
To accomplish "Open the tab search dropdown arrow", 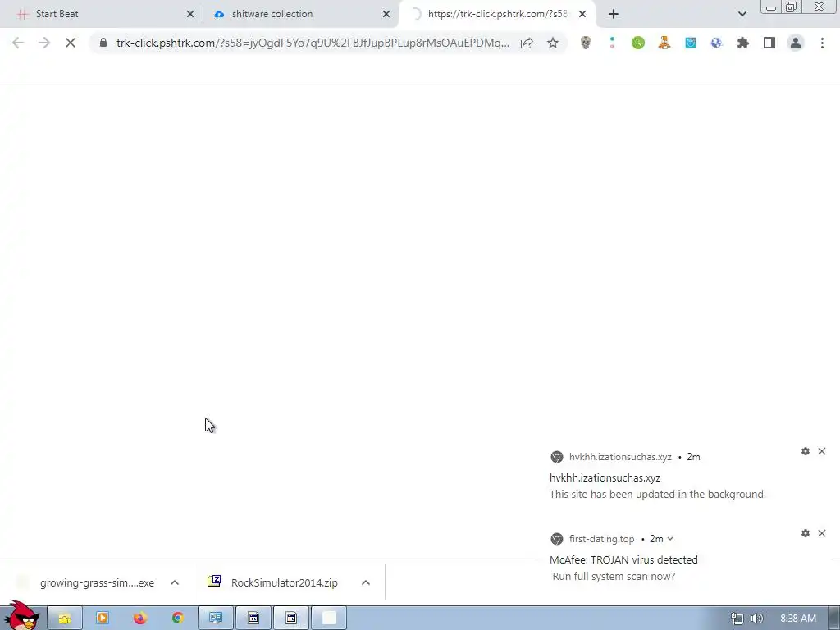I will [x=742, y=14].
